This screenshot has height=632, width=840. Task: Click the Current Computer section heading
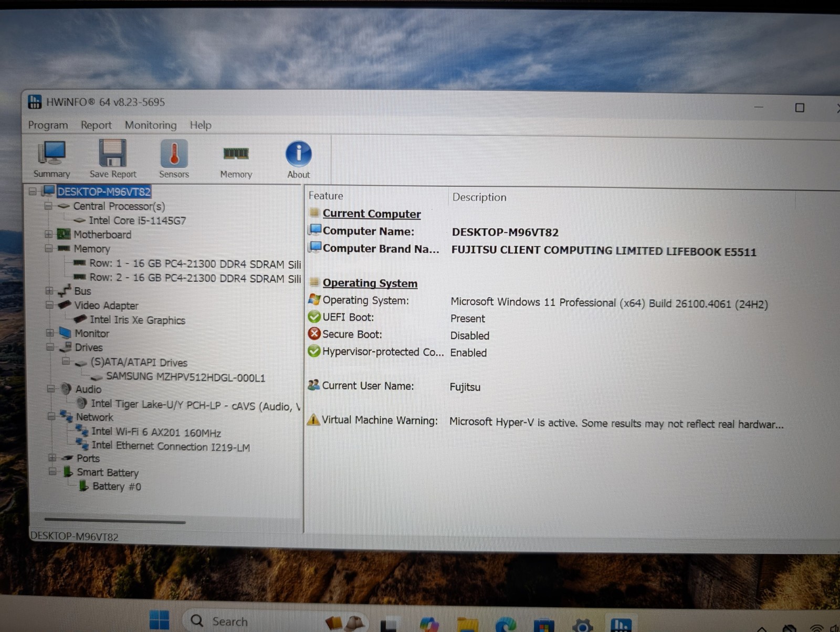(x=372, y=214)
